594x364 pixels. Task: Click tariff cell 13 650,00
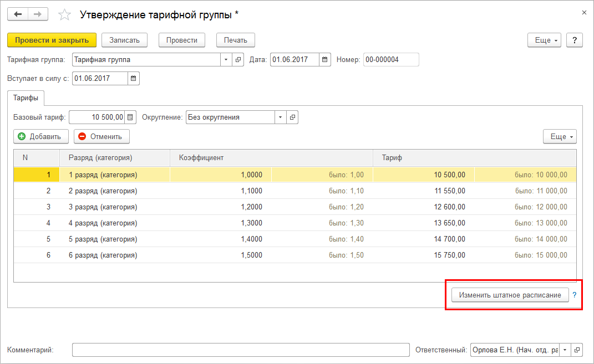(x=424, y=223)
